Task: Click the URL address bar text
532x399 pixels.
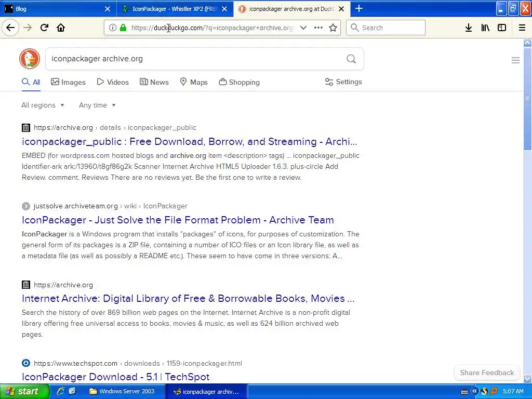Action: coord(213,28)
